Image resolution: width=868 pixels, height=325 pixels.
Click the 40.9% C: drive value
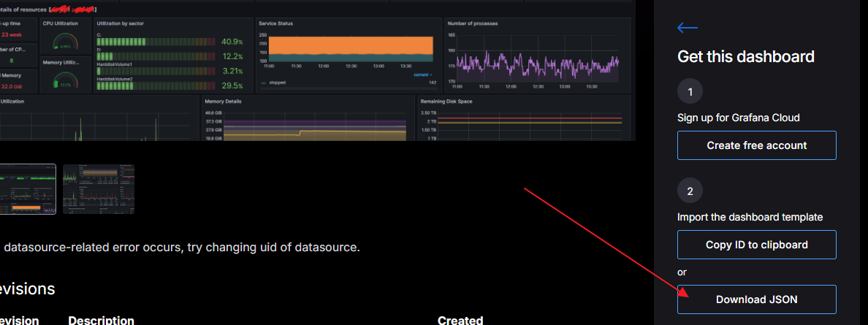232,42
